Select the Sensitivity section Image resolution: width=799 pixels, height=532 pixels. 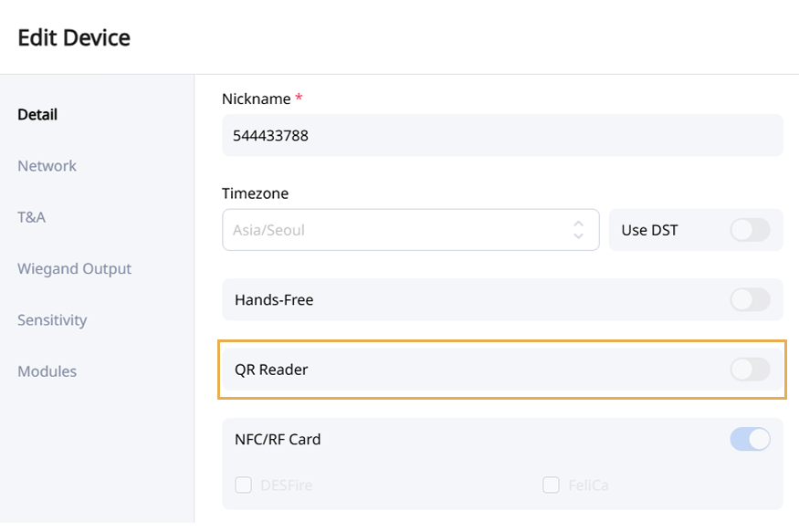point(52,320)
